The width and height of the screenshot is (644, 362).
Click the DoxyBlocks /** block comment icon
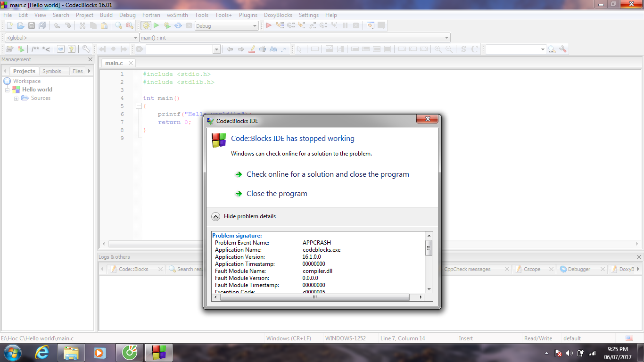pos(35,49)
